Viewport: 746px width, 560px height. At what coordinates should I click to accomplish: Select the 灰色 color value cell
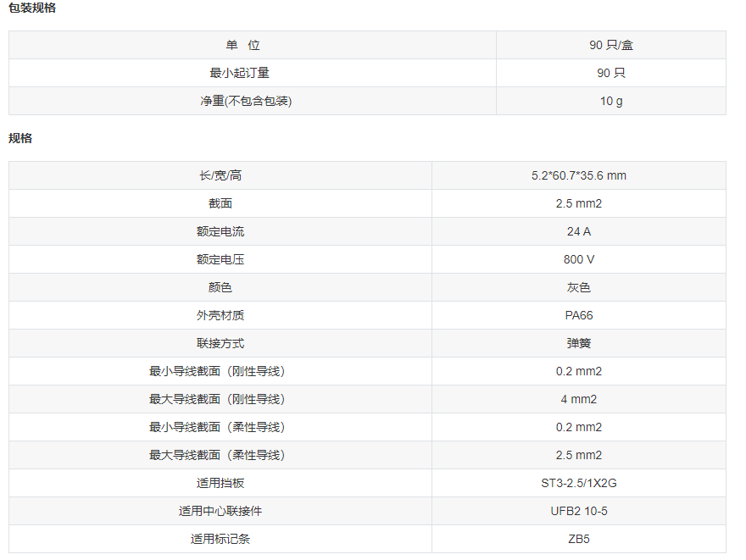578,287
